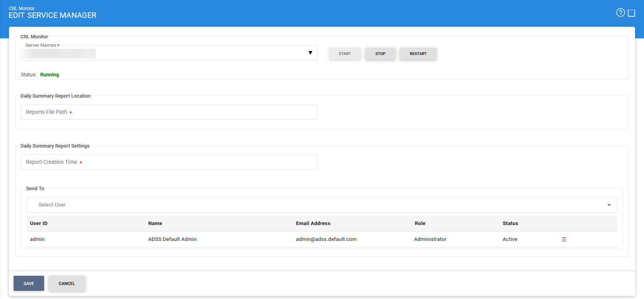This screenshot has width=644, height=299.
Task: Click the Status column header in table
Action: click(x=510, y=223)
